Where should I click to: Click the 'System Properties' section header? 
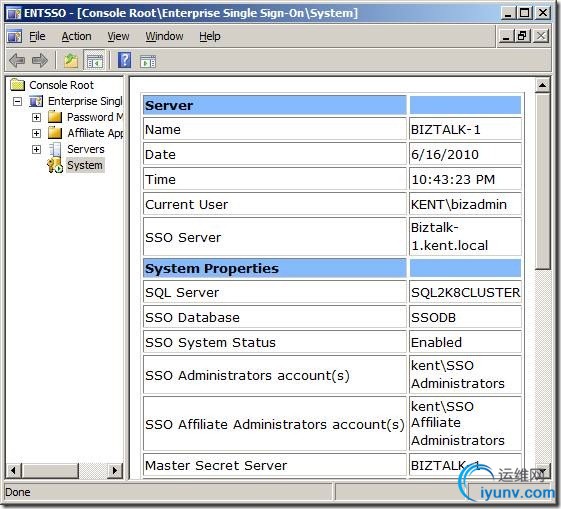click(x=274, y=268)
